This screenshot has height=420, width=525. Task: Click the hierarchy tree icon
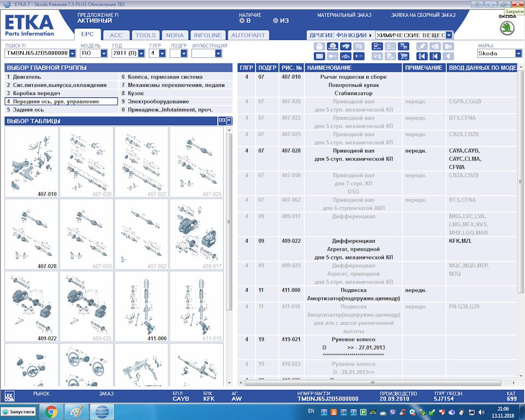(x=346, y=56)
